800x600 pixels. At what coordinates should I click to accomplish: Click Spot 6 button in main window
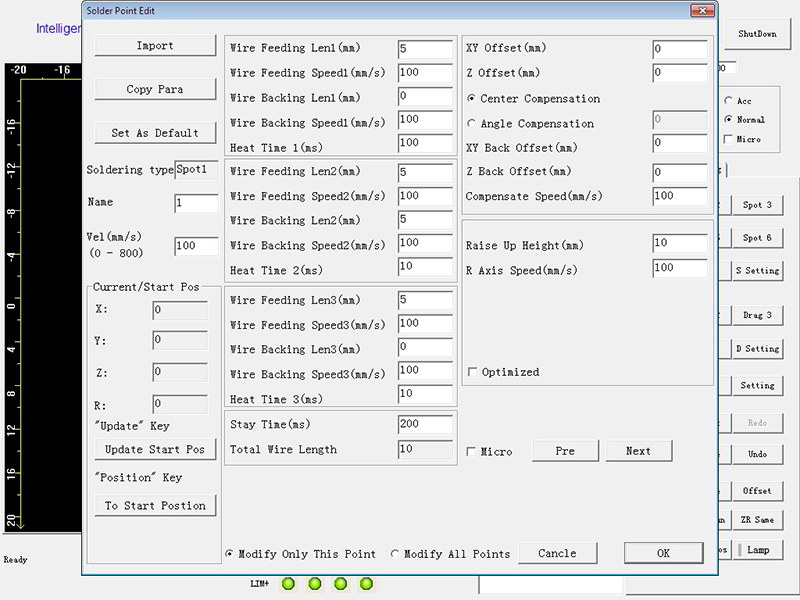coord(758,237)
